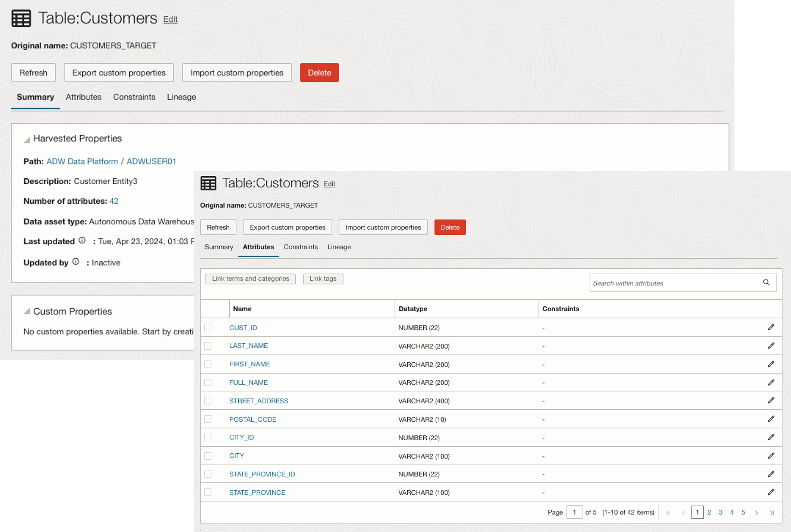791x532 pixels.
Task: Go to next page arrow in pagination
Action: [756, 513]
